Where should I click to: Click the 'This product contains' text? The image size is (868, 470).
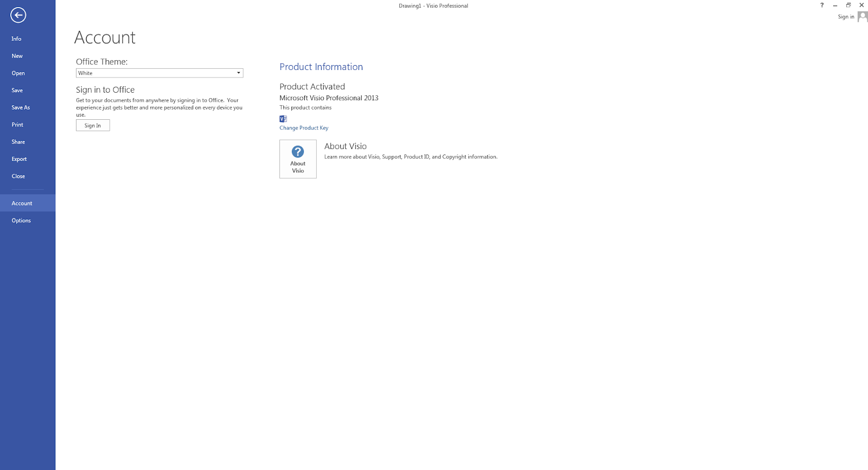305,108
